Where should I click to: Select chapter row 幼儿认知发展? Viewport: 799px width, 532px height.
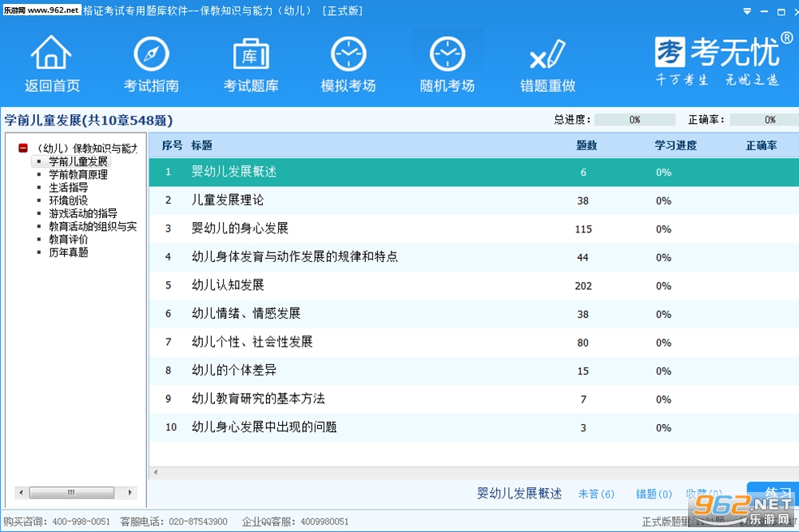[x=474, y=285]
